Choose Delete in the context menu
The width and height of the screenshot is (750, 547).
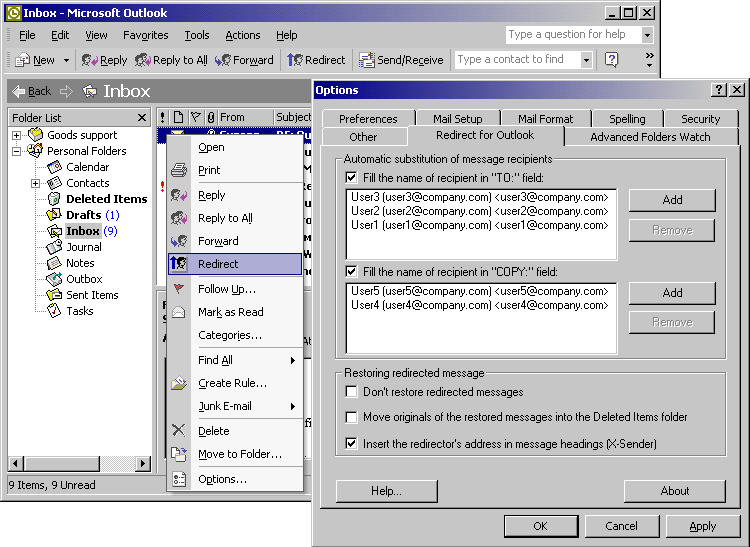point(235,431)
